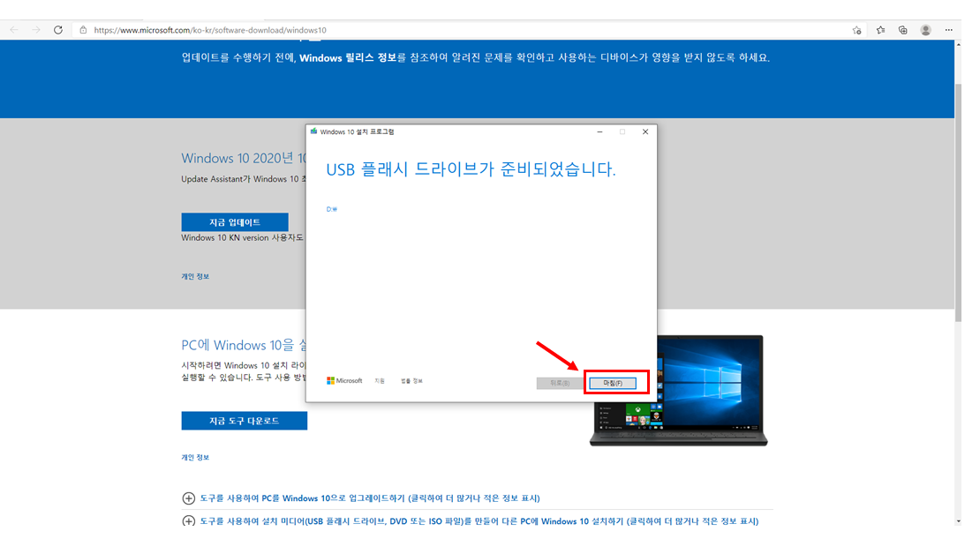Reload the page with the refresh icon
Screen dimensions: 980x539
coord(58,30)
